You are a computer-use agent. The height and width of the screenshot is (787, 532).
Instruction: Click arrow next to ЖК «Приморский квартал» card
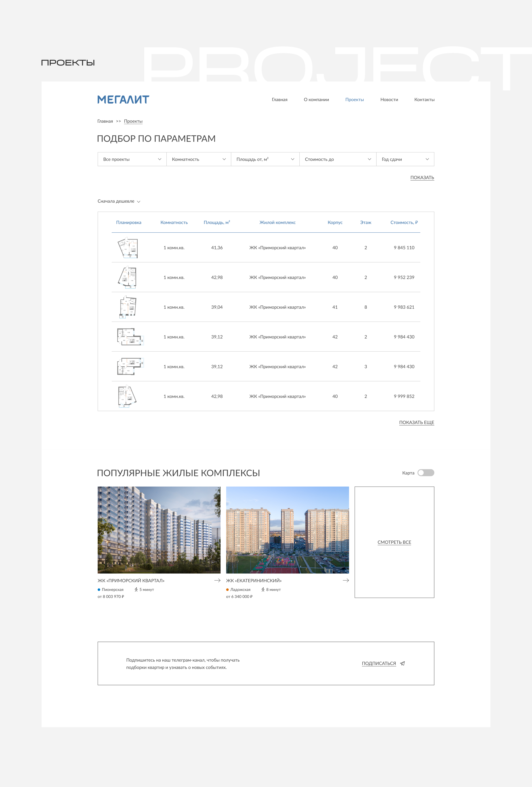(x=217, y=580)
